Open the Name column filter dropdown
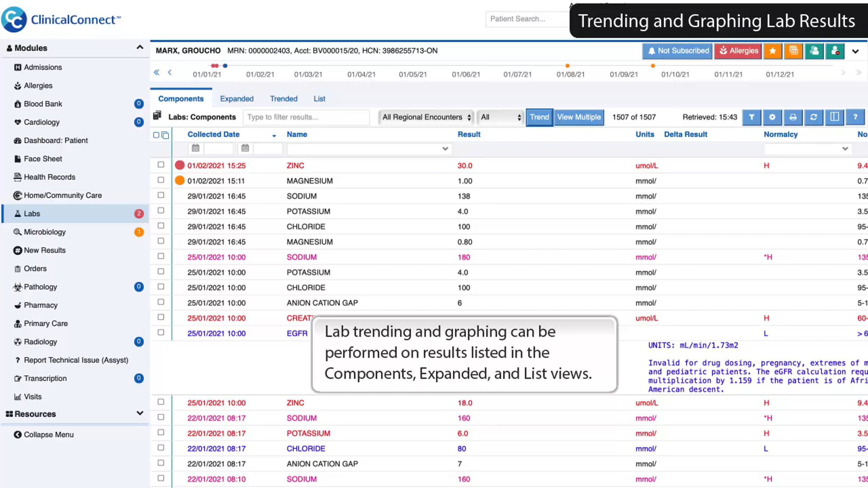 pyautogui.click(x=445, y=149)
